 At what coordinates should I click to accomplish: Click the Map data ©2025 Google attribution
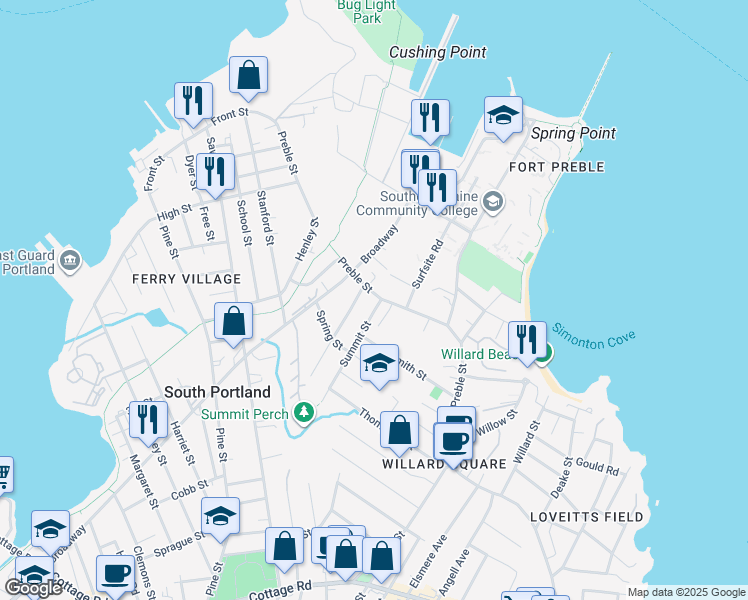(x=686, y=592)
